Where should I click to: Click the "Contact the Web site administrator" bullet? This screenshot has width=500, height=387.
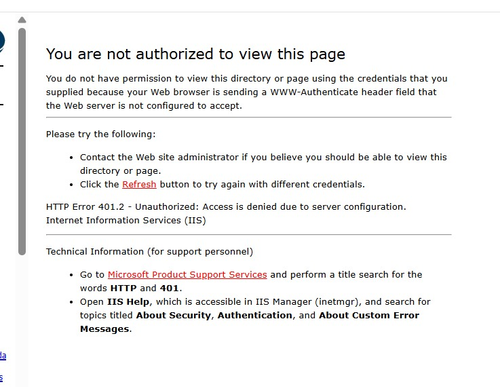point(263,164)
